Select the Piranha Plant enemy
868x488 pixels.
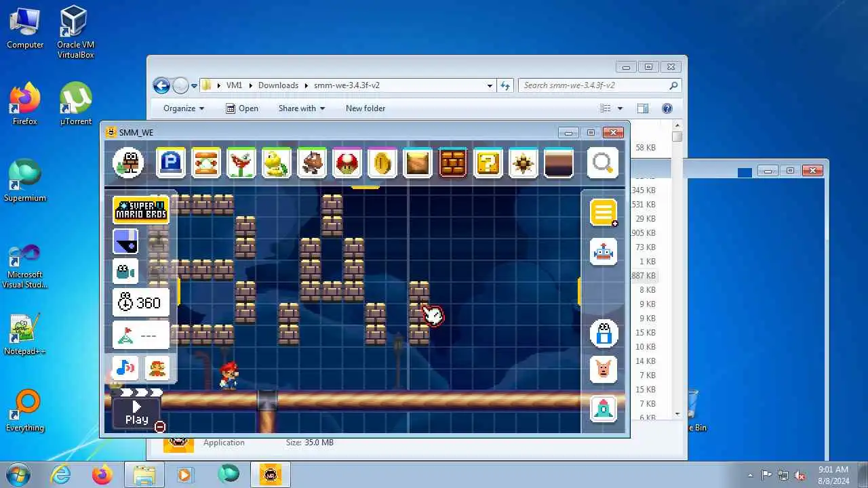click(241, 163)
